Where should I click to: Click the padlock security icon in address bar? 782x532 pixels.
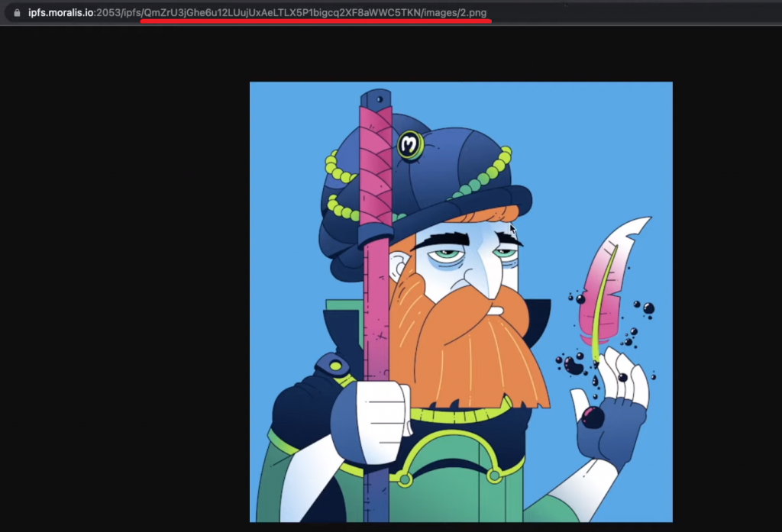[16, 12]
